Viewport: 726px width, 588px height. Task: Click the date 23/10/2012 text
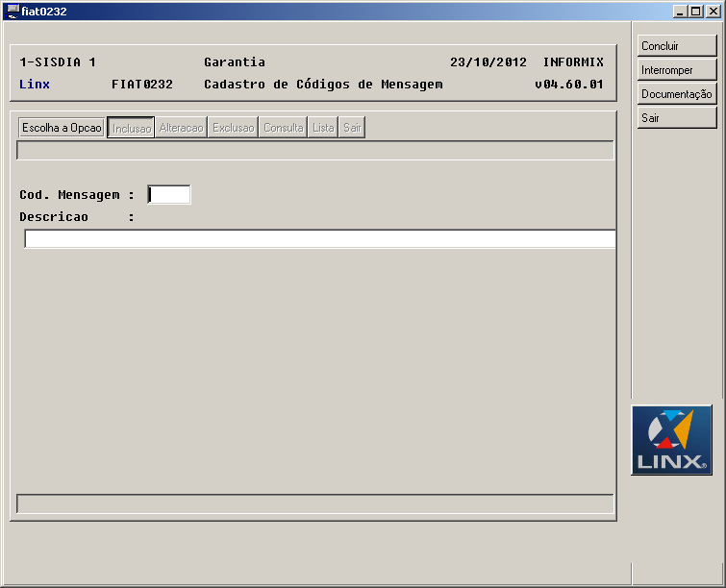pos(488,62)
